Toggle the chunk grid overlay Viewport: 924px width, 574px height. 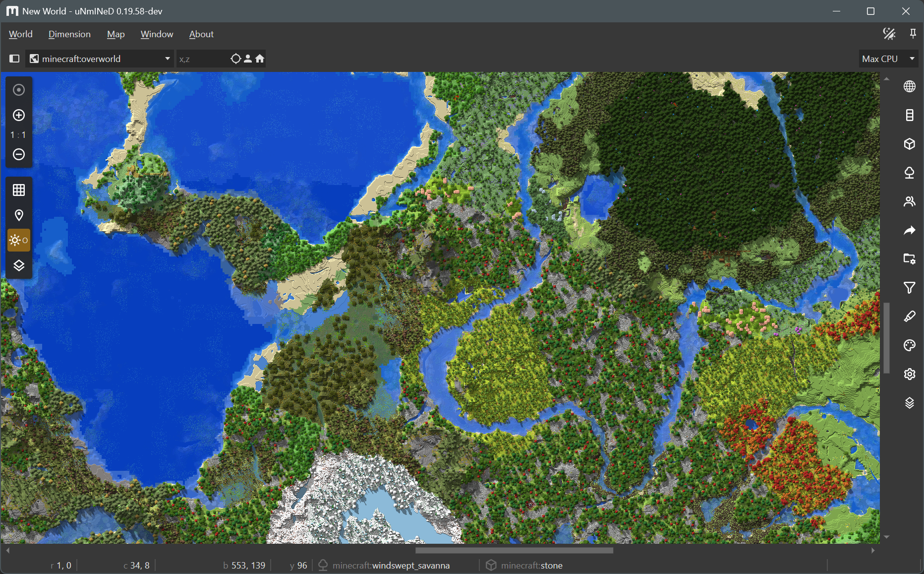pyautogui.click(x=19, y=190)
